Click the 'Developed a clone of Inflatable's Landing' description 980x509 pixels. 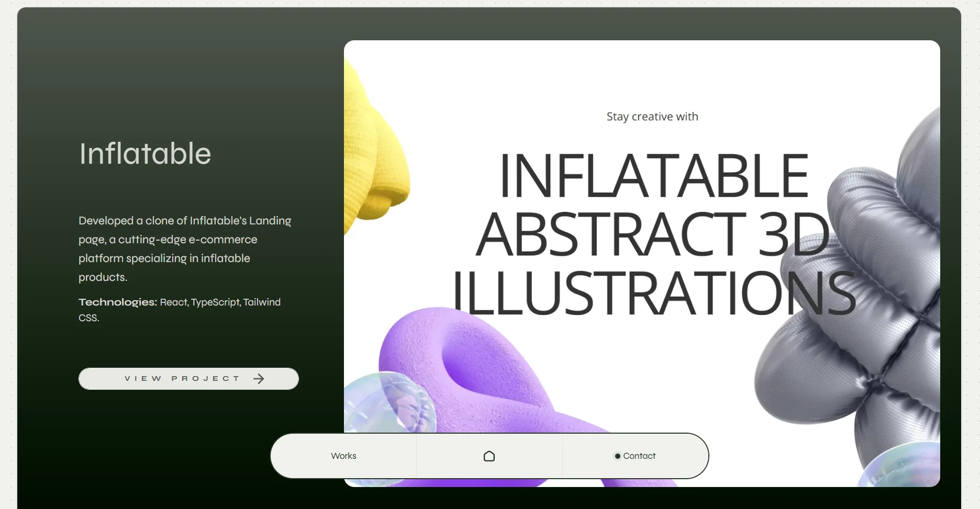[185, 249]
